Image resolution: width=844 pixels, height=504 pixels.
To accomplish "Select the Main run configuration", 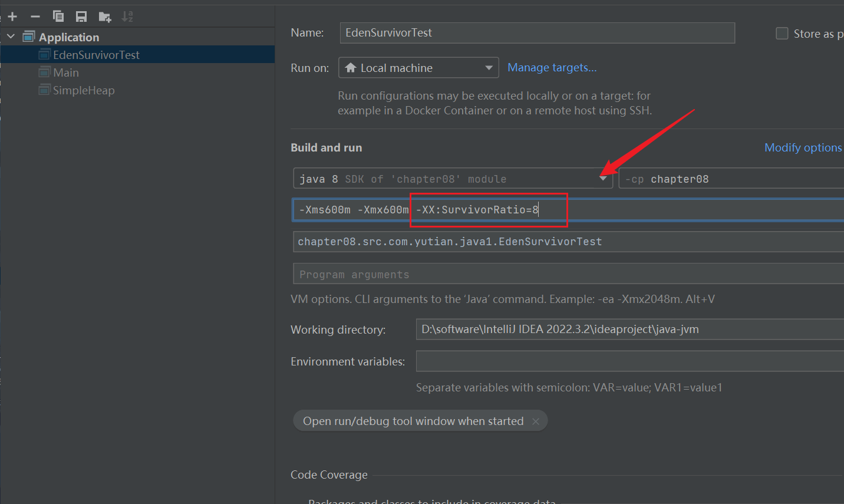I will pyautogui.click(x=65, y=73).
